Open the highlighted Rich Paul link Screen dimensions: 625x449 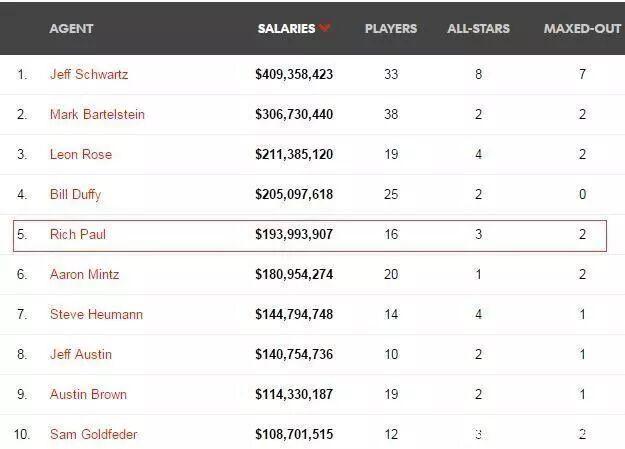[x=78, y=234]
